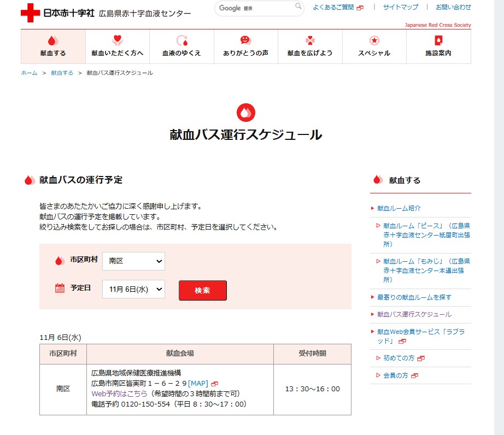This screenshot has height=435, width=504.
Task: Open the 市区町村 dropdown showing 南区
Action: pyautogui.click(x=134, y=261)
